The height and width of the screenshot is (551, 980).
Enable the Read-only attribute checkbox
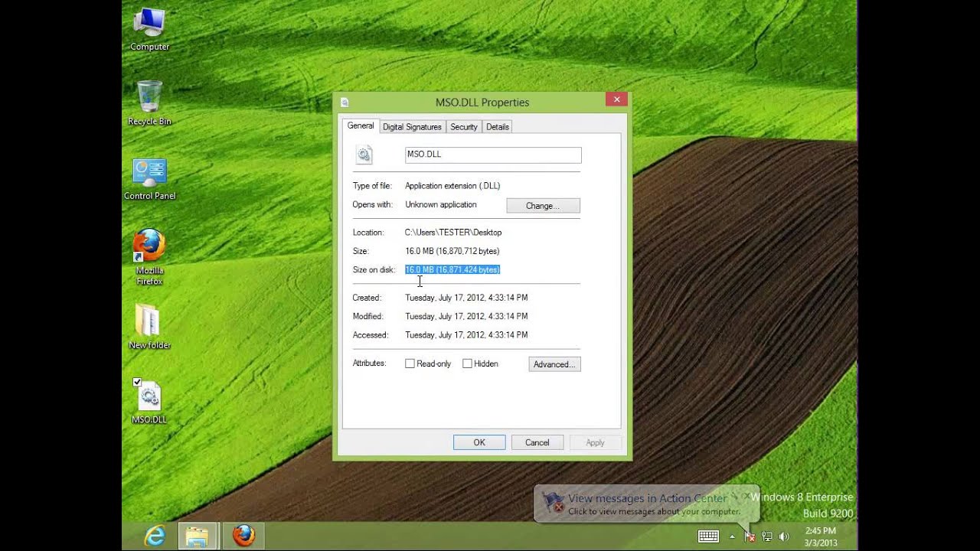[x=410, y=364]
